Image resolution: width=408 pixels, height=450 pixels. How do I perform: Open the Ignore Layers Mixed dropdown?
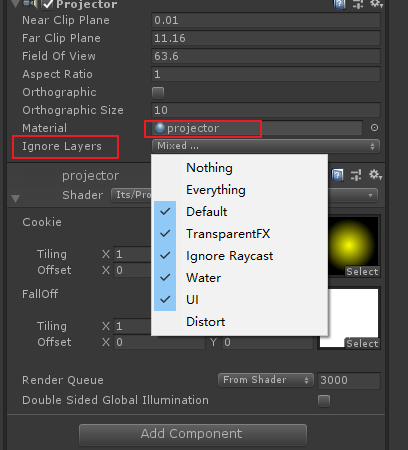tap(266, 146)
